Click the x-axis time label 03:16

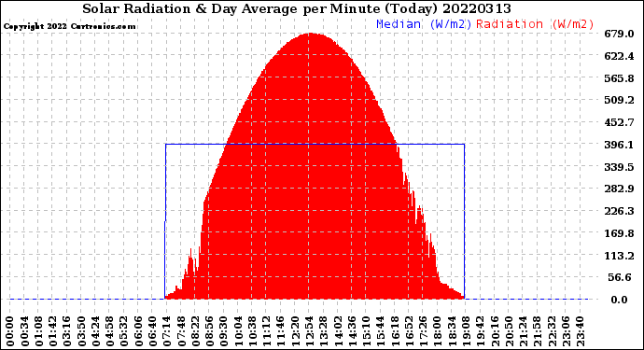click(x=67, y=331)
